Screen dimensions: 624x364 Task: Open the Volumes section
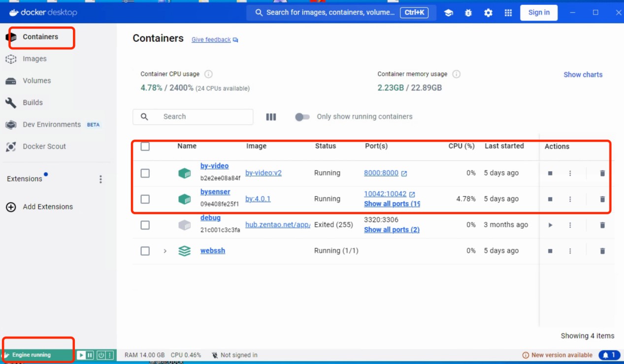pyautogui.click(x=36, y=81)
